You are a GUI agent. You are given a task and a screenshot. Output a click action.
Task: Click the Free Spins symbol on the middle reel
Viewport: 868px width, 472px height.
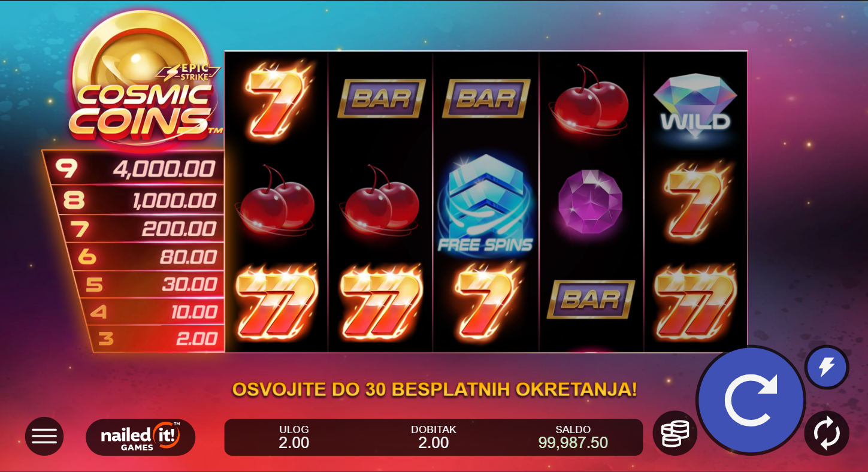tap(485, 203)
